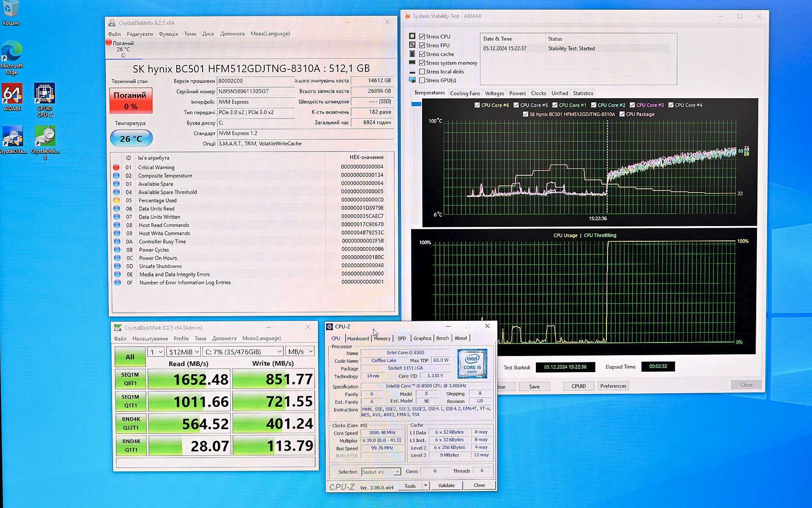812x508 pixels.
Task: Toggle the CPU Core #6 graph checkbox
Action: [477, 105]
